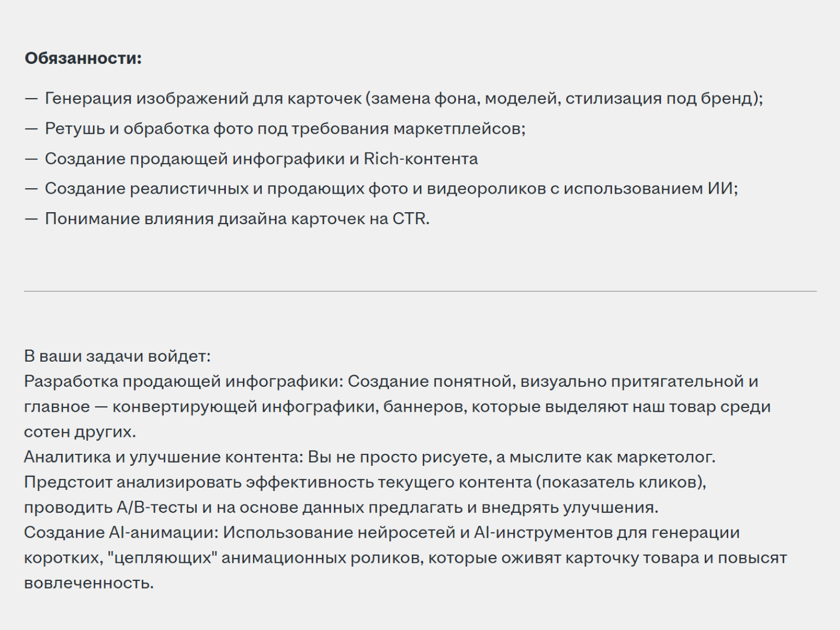Click the final word "вовлеченность."

click(88, 583)
